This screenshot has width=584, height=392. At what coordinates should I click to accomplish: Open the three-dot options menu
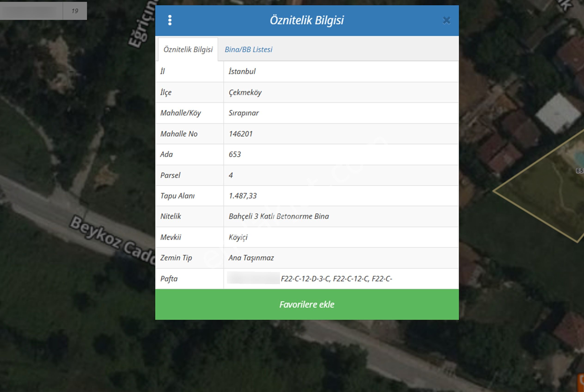coord(170,20)
